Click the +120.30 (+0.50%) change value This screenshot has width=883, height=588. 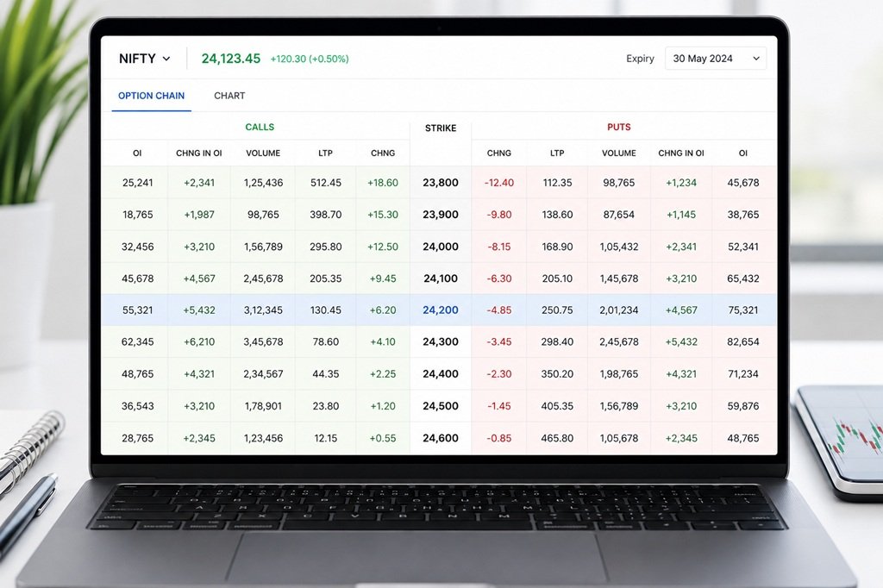(x=310, y=59)
